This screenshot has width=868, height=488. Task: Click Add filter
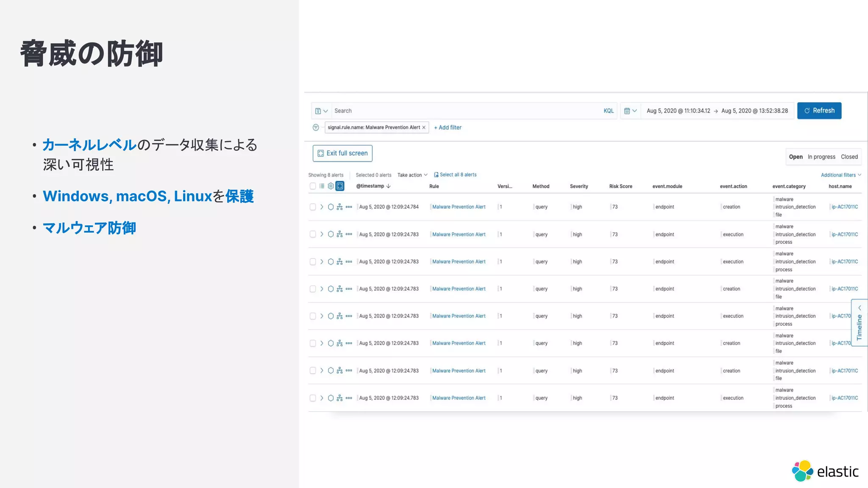448,128
